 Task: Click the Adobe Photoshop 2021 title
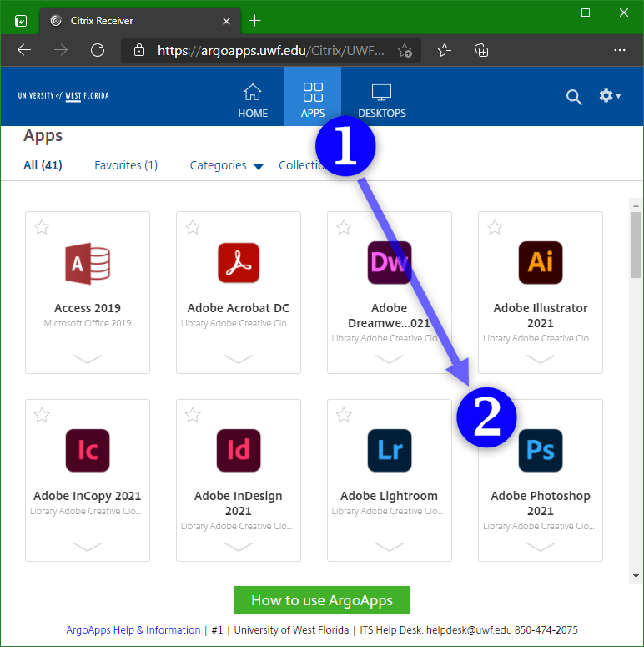click(x=540, y=503)
